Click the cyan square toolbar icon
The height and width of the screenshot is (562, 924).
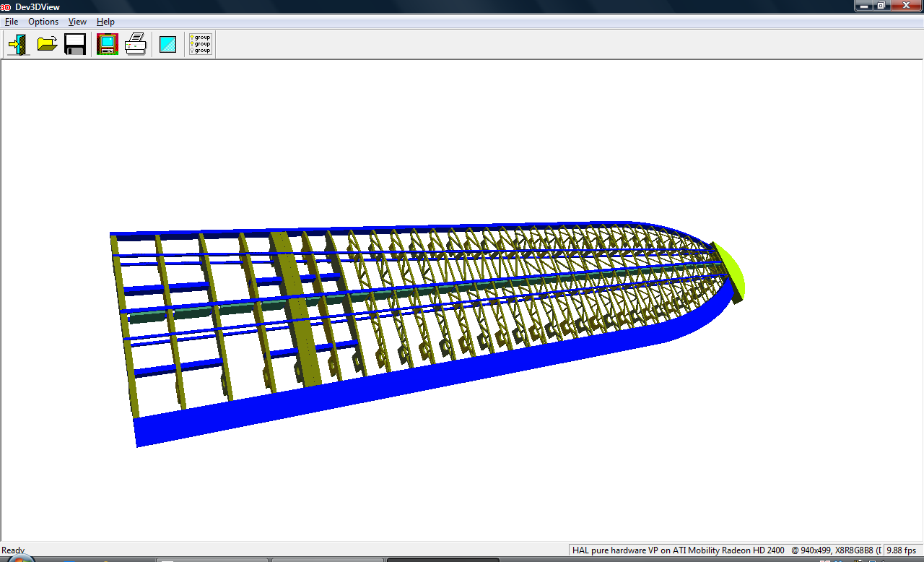(168, 45)
